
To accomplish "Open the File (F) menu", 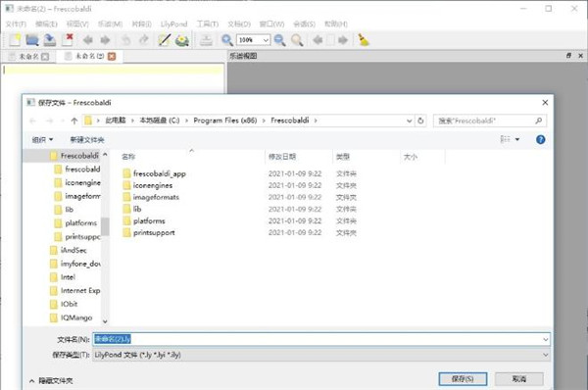I will coord(16,24).
